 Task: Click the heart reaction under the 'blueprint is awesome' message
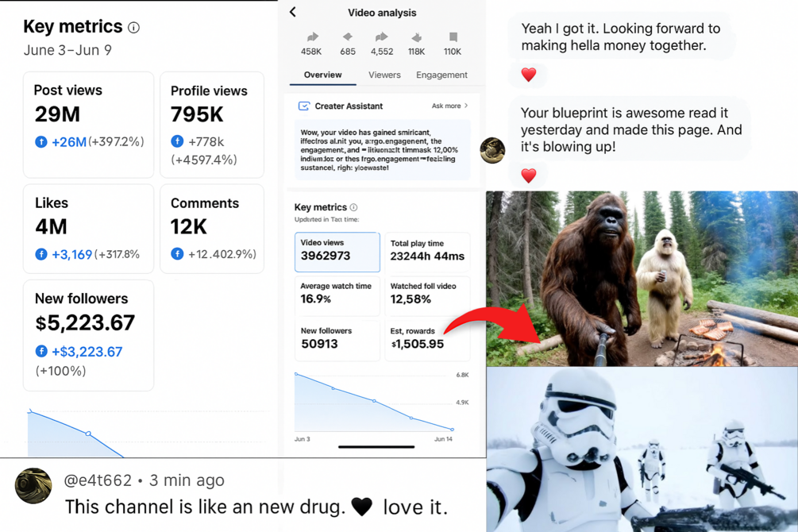[x=529, y=176]
